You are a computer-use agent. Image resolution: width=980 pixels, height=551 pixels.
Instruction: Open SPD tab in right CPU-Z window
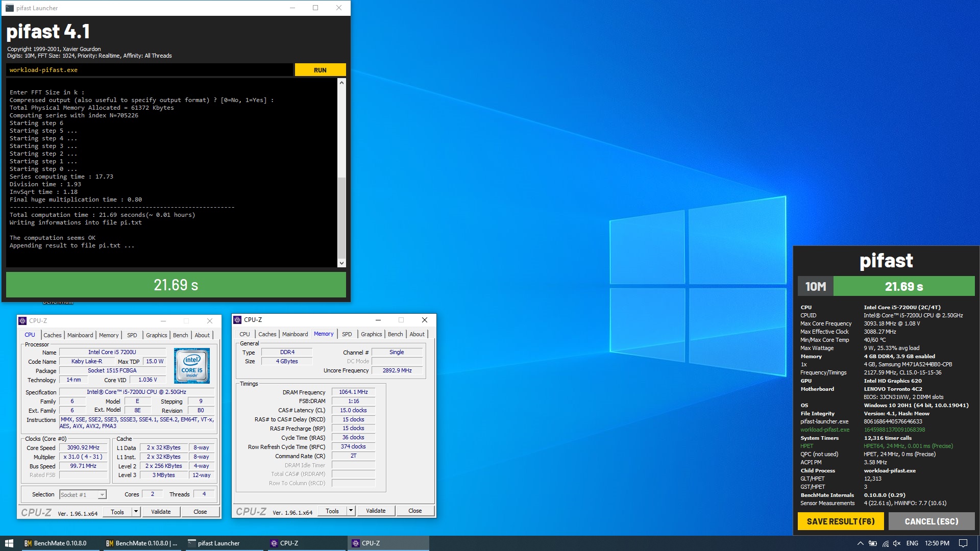(347, 334)
